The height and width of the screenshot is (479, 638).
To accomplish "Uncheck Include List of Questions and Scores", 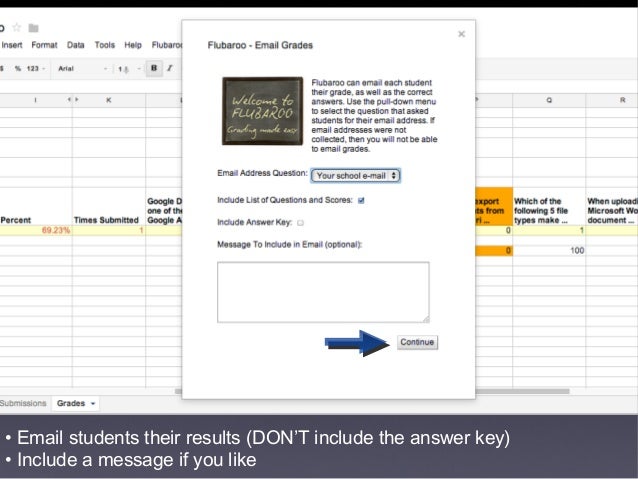I will tap(361, 200).
